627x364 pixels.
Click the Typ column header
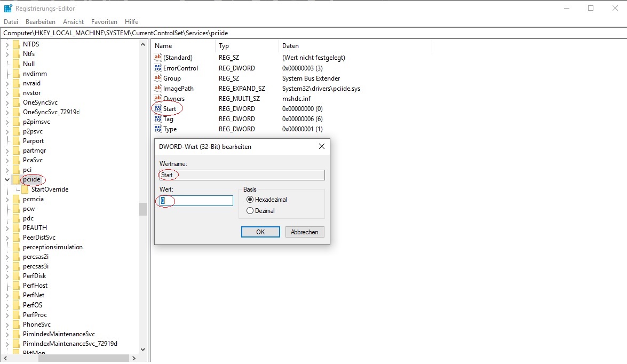coord(247,45)
